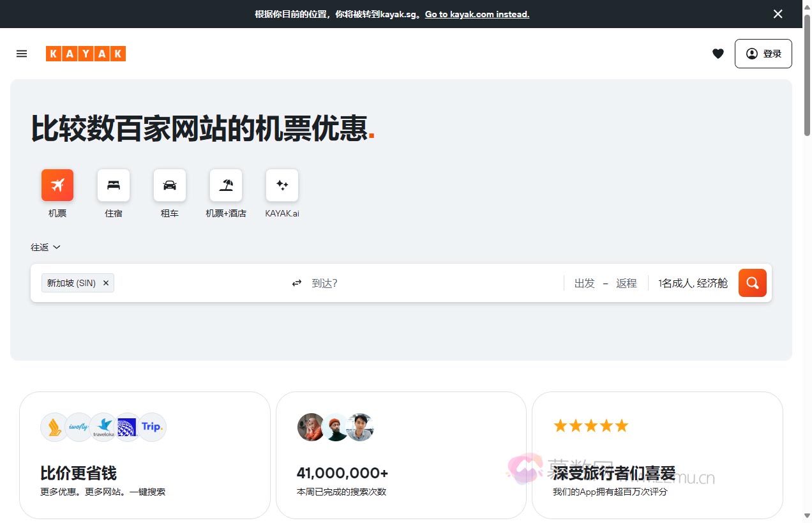Viewport: 812px width, 523px height.
Task: Open the 返程 return date picker
Action: click(x=626, y=283)
